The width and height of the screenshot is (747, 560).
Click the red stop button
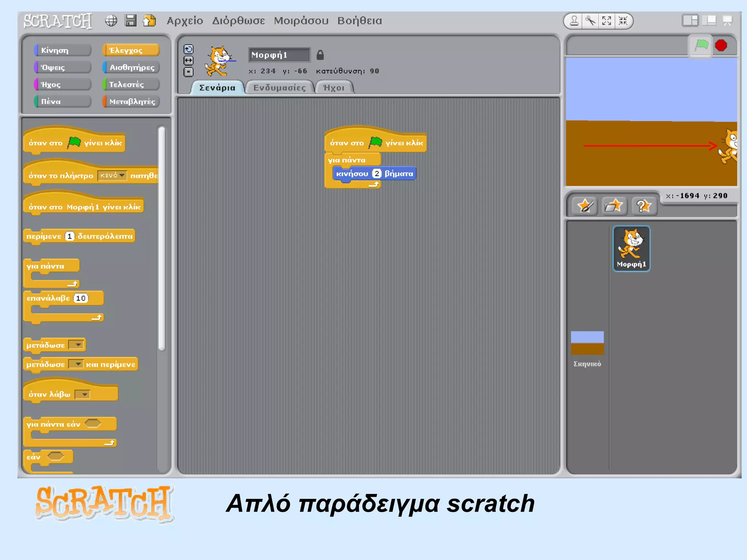click(721, 46)
